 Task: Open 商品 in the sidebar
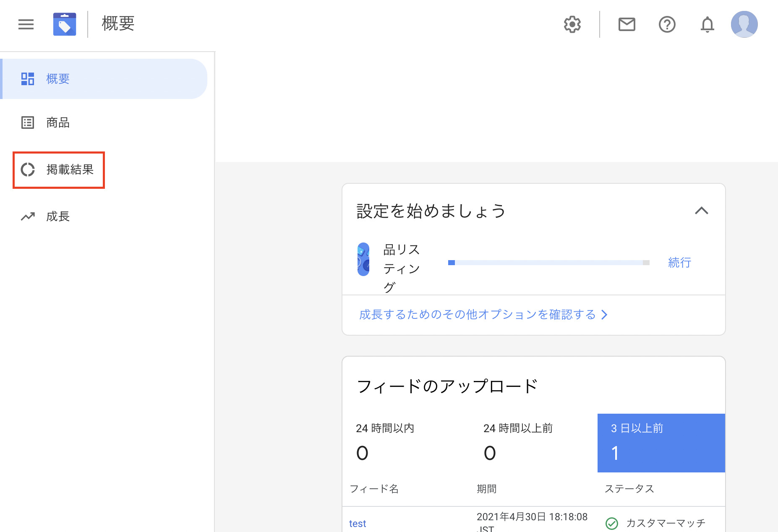(x=58, y=123)
